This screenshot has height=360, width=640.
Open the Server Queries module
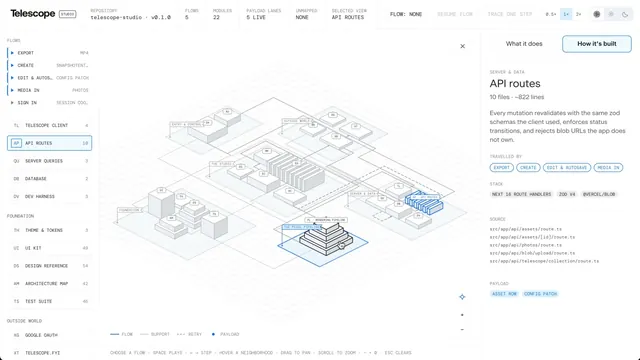[x=49, y=161]
